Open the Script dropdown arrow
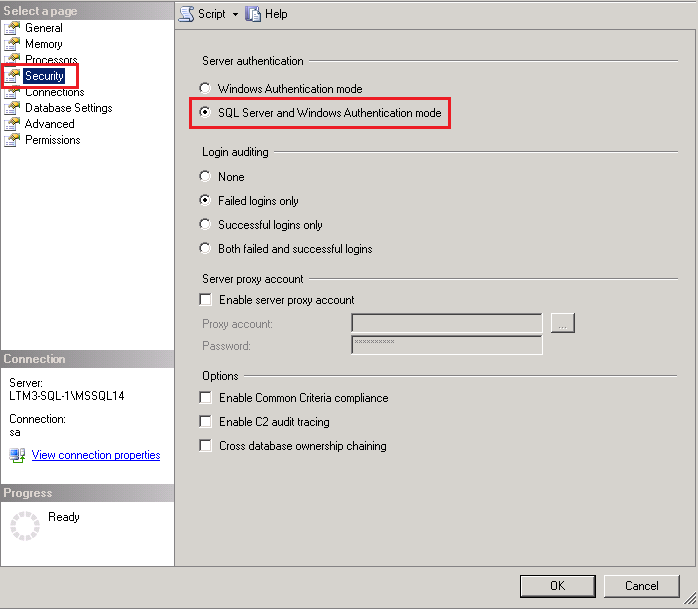This screenshot has width=698, height=609. [x=235, y=15]
